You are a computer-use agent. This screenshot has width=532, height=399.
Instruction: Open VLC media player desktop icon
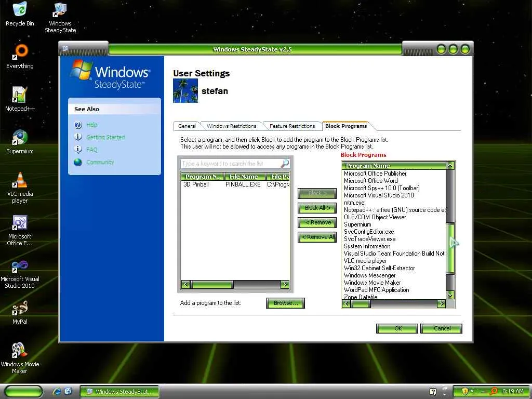pos(20,188)
